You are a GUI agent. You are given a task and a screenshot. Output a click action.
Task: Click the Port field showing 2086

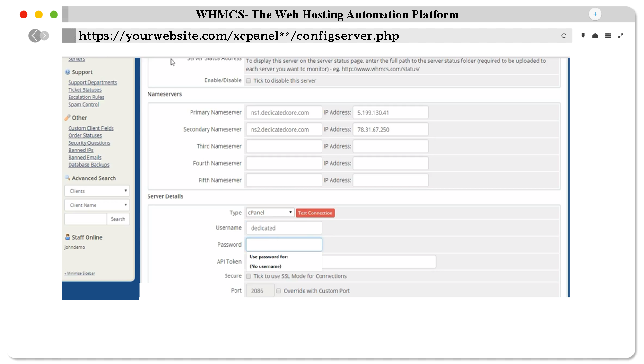(260, 291)
